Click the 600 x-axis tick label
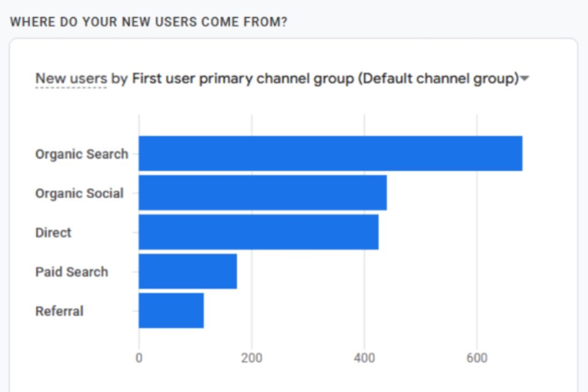Screen dimensions: 588x392 477,358
